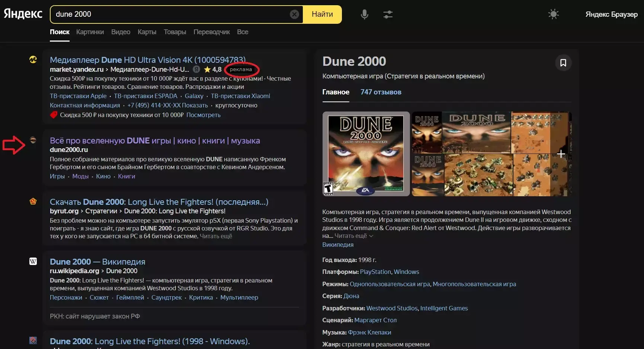The image size is (644, 349).
Task: Open Фрэнк Клепаки composer link
Action: click(x=369, y=332)
